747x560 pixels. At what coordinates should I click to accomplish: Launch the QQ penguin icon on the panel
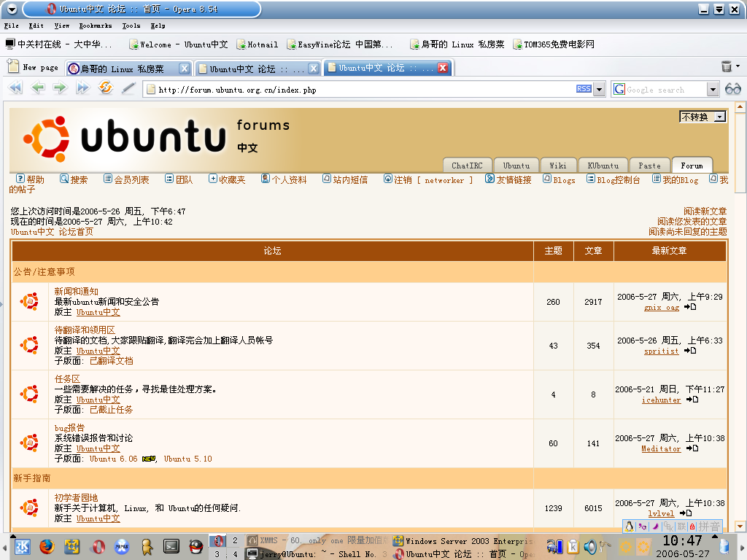196,547
